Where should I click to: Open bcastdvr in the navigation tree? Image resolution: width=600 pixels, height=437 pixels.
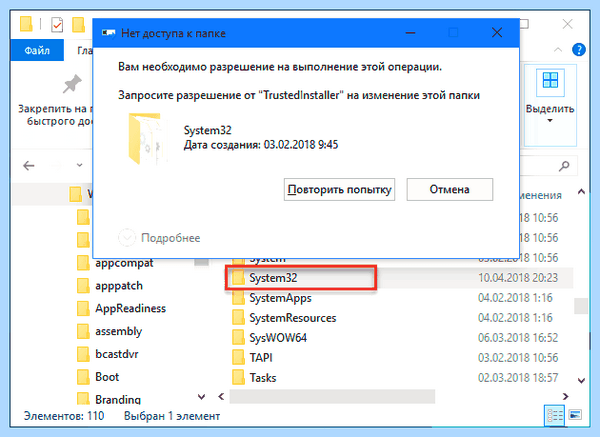coord(116,354)
